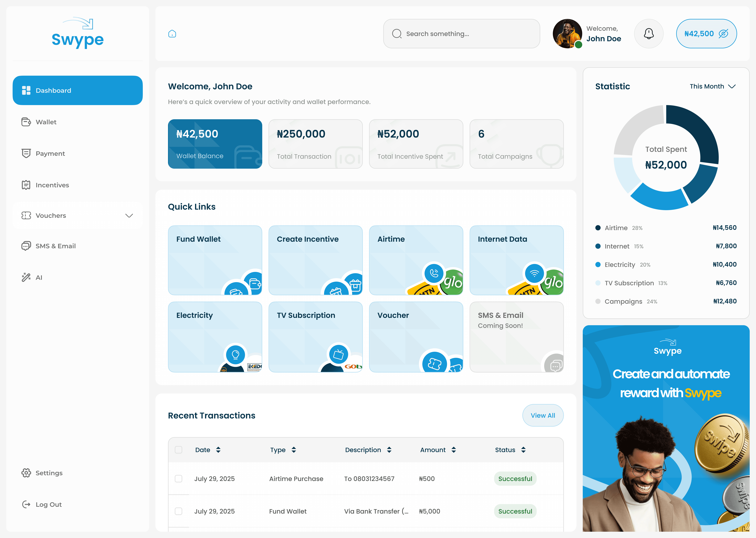The height and width of the screenshot is (538, 756).
Task: Click the ₦5,000 amount cell
Action: pos(429,511)
